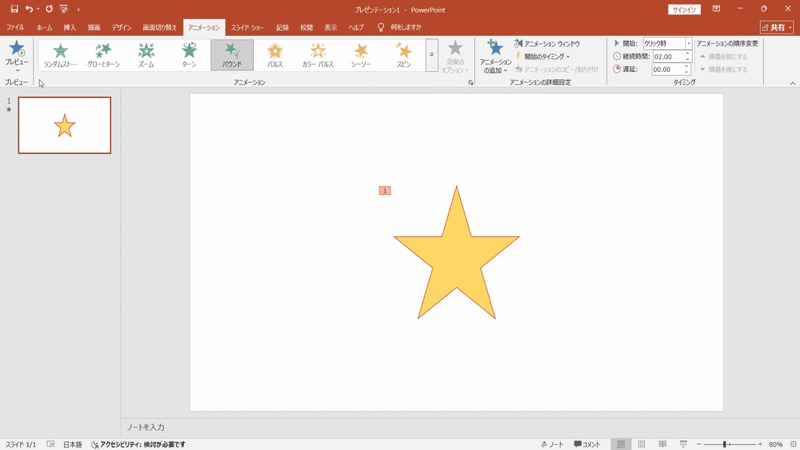Click 順番を前にする

pos(723,57)
